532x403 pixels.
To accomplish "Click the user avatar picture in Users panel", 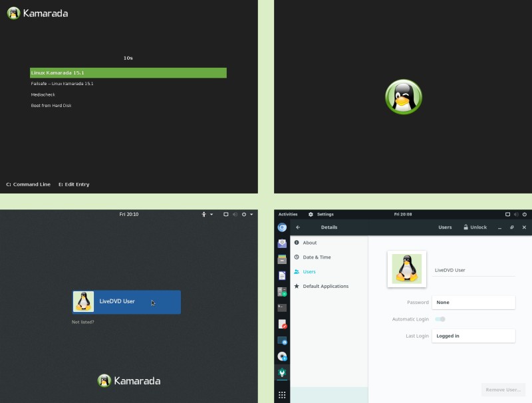I will (x=407, y=269).
